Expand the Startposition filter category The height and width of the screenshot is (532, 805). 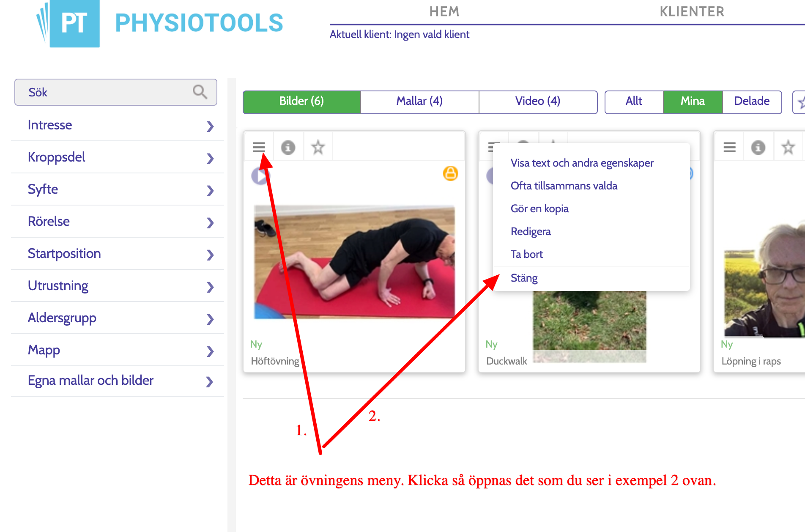tap(118, 254)
